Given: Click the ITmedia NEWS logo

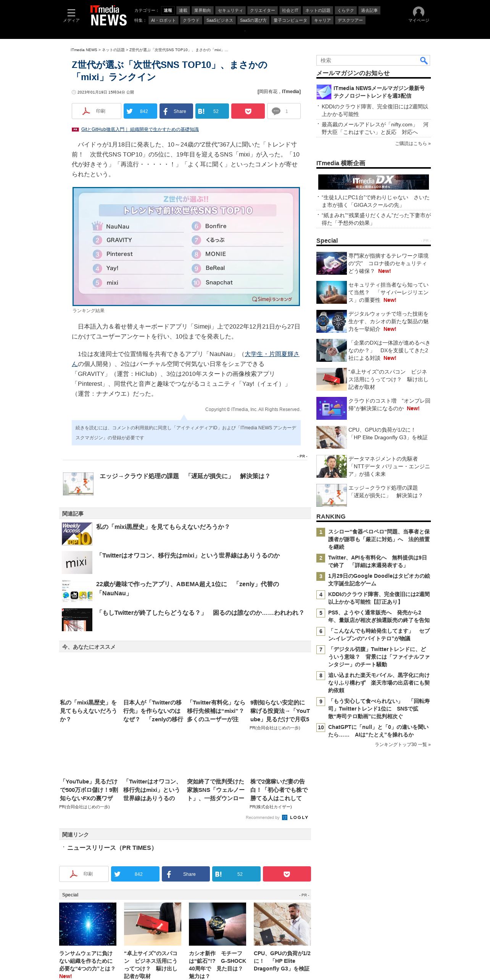Looking at the screenshot, I should (108, 15).
